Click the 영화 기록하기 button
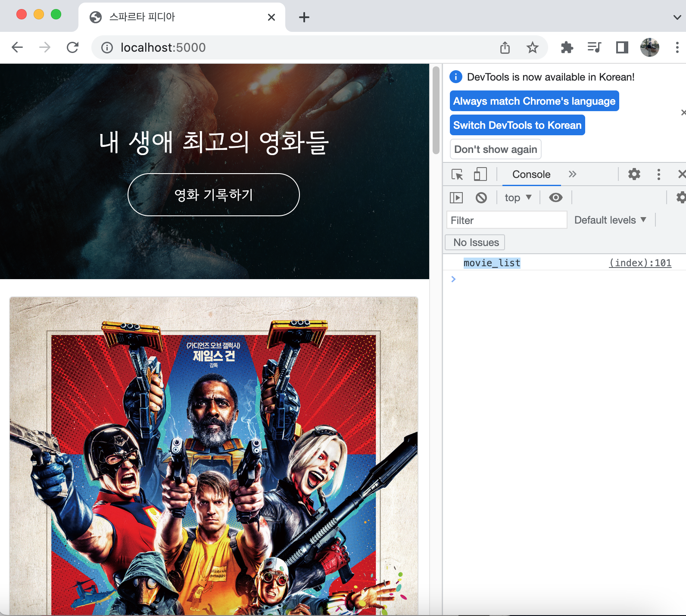The width and height of the screenshot is (686, 616). pos(214,195)
